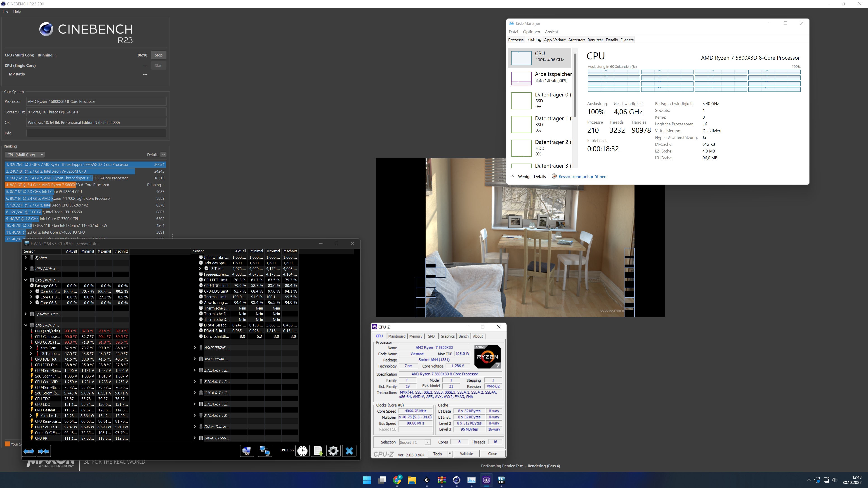
Task: Open HWiNFO sensor settings gear icon
Action: 333,451
